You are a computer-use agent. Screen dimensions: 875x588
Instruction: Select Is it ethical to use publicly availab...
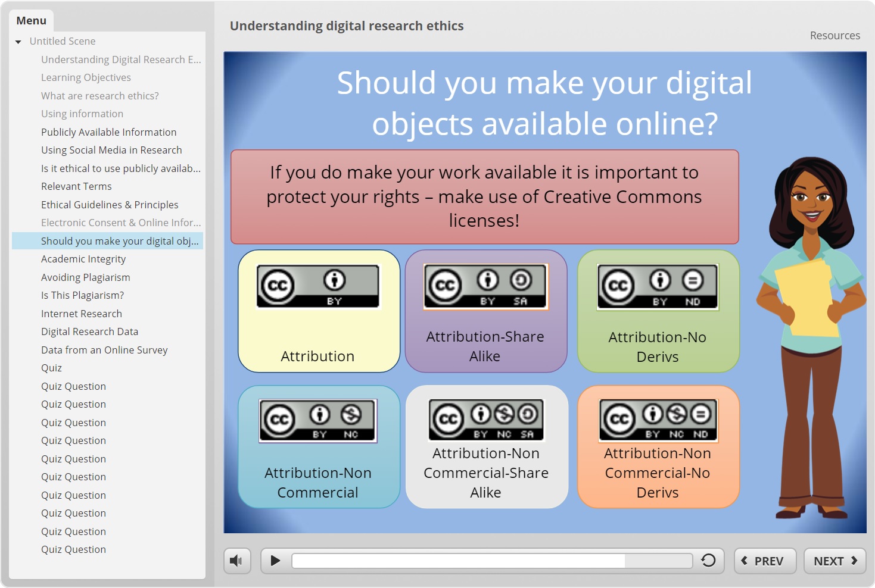(x=121, y=168)
